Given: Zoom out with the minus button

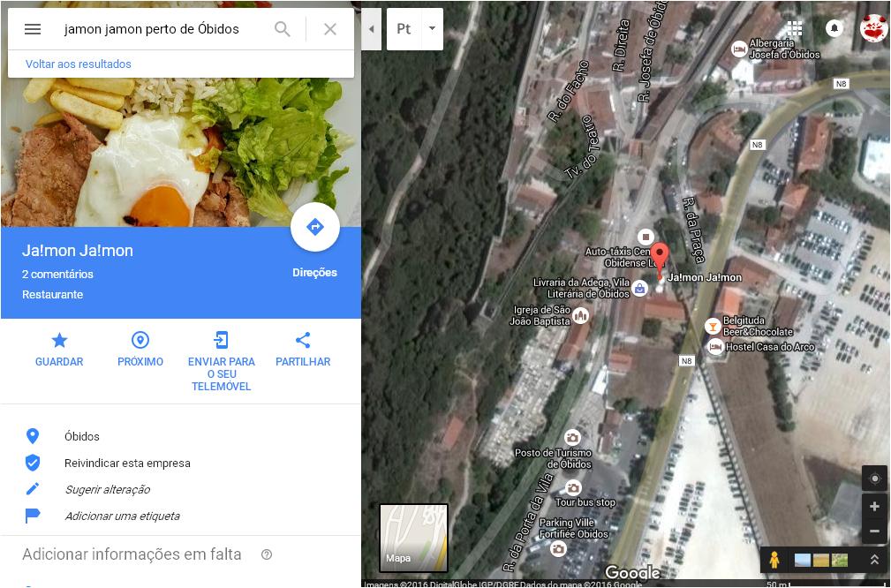Looking at the screenshot, I should coord(874,531).
